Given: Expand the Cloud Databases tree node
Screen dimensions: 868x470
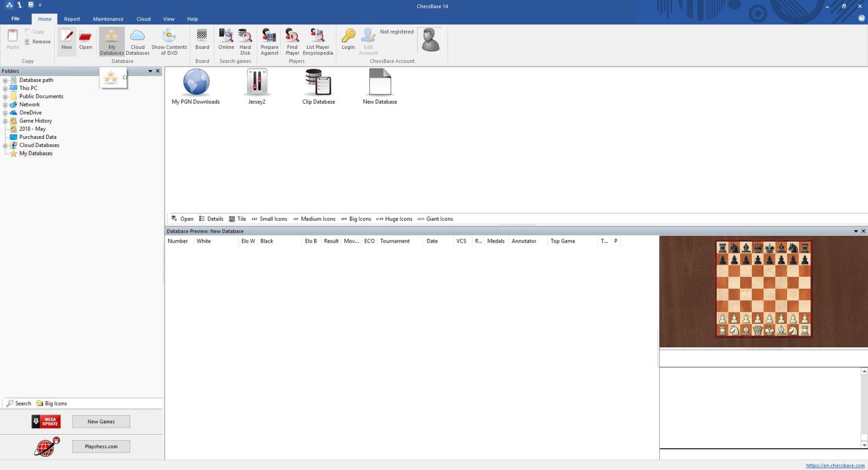Looking at the screenshot, I should coord(5,145).
